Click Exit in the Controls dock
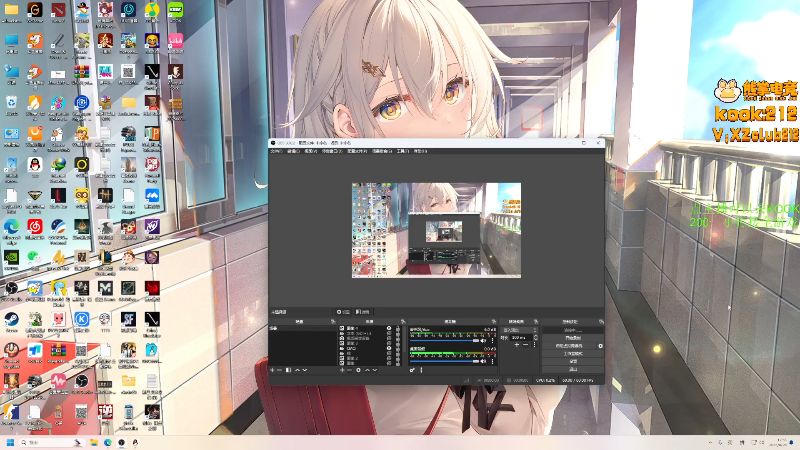This screenshot has width=800, height=450. tap(573, 369)
